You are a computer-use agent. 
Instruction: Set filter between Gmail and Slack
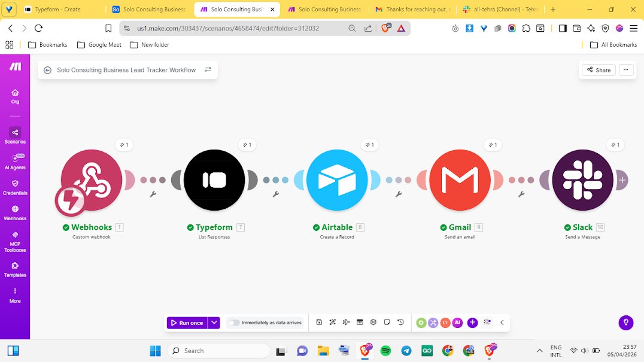point(521,194)
